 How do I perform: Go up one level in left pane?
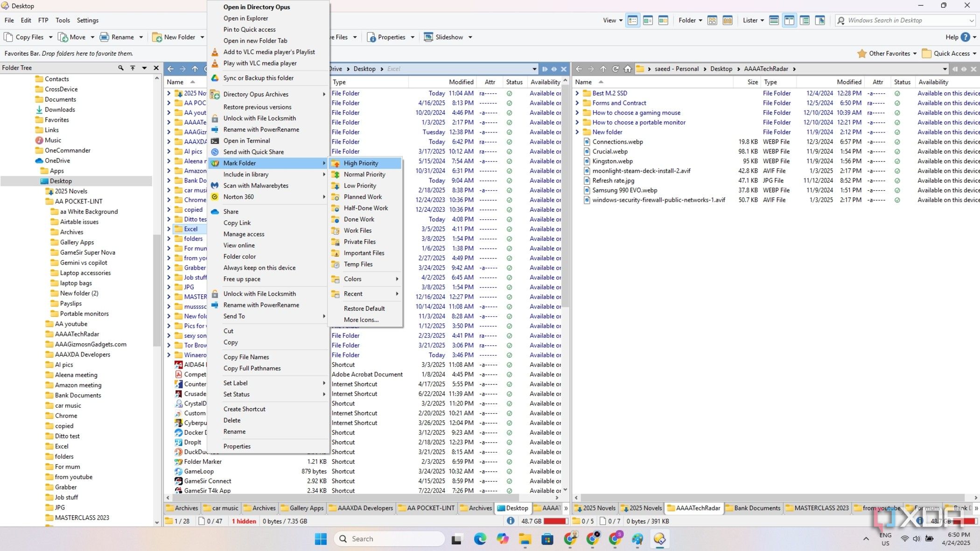point(195,69)
